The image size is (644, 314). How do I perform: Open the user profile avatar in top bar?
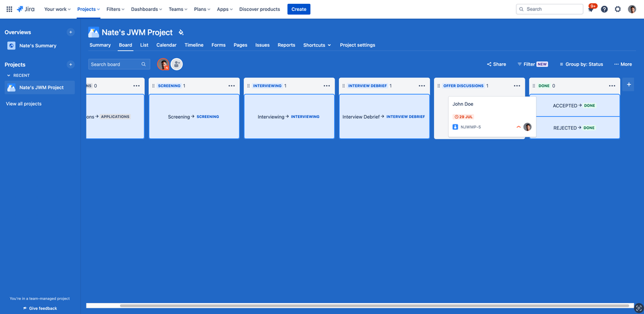tap(632, 9)
